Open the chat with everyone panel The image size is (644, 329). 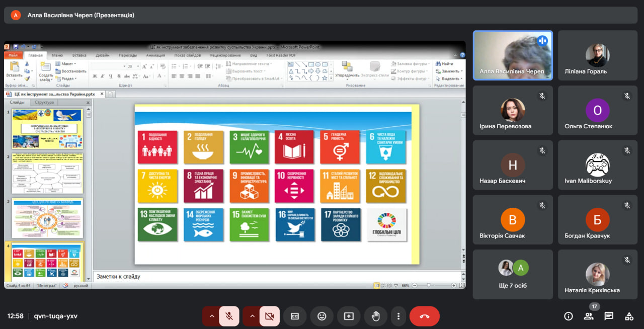click(x=609, y=316)
